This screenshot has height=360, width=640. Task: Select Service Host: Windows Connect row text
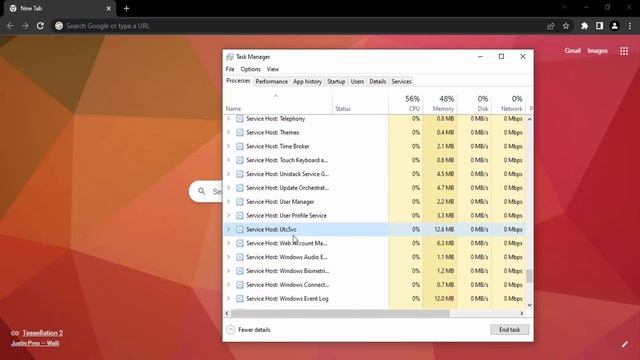[x=288, y=285]
